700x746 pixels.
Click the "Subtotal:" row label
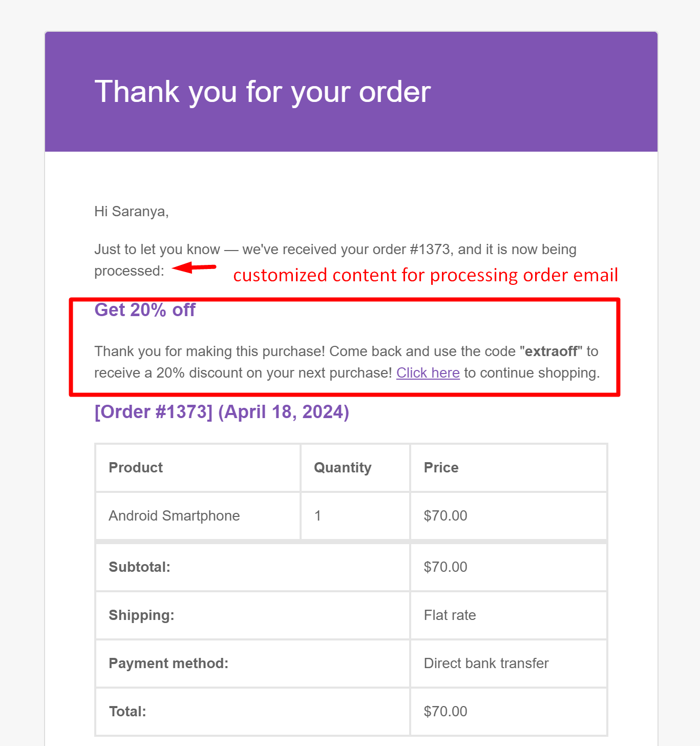(x=139, y=567)
